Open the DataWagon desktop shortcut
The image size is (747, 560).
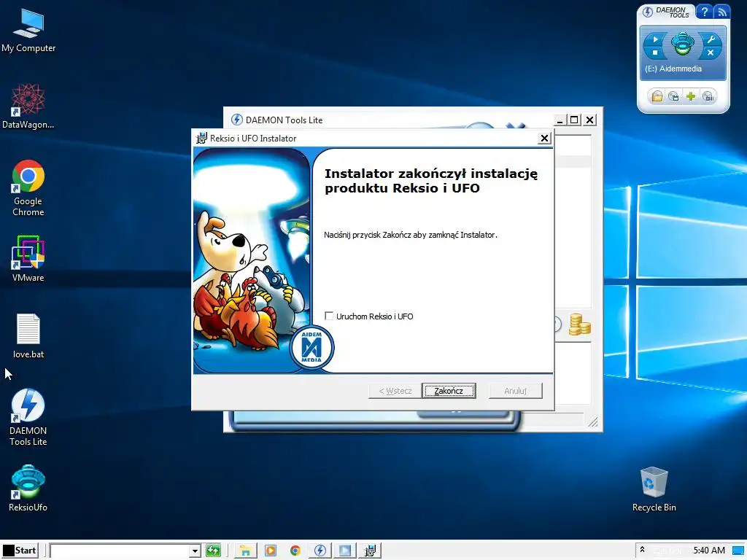point(28,106)
